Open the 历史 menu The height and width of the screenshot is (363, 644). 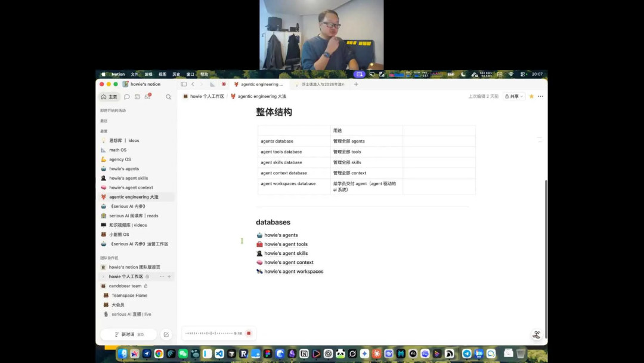[176, 75]
